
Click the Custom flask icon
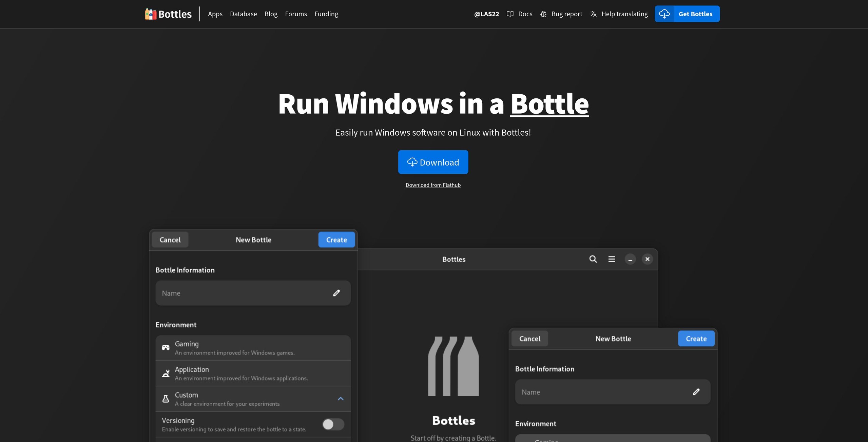[166, 399]
